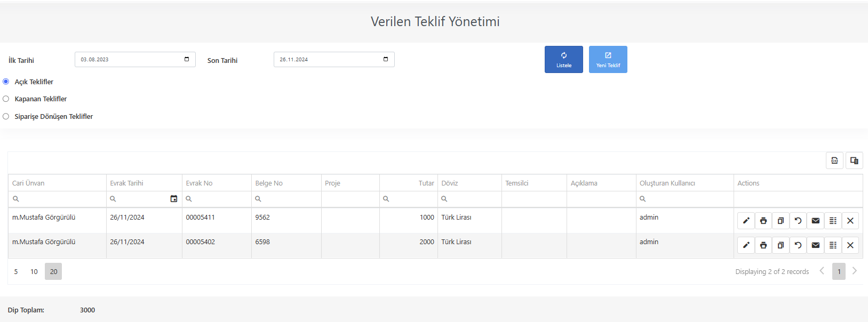This screenshot has height=322, width=868.
Task: Open the Son Tarihi calendar picker
Action: 386,59
